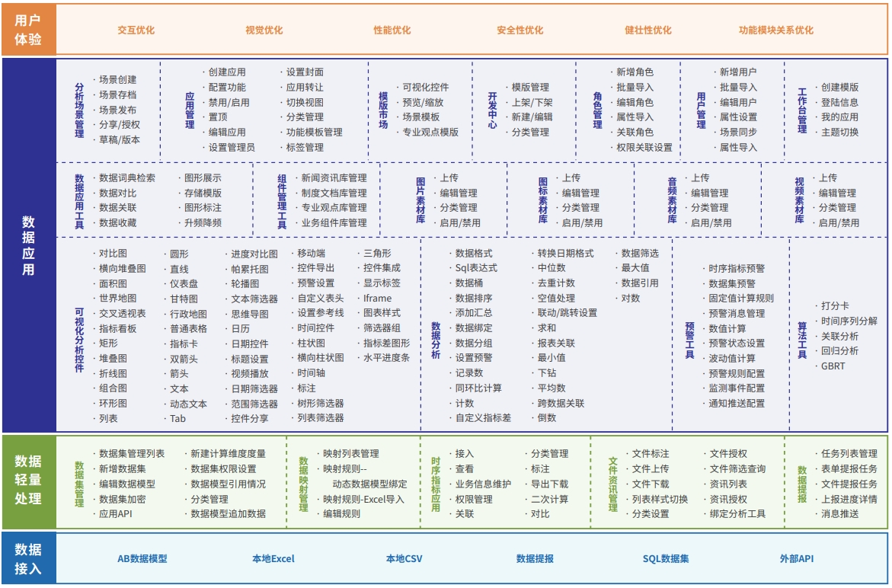
Task: Select 世界地图 under 可视化分析控件
Action: point(118,299)
